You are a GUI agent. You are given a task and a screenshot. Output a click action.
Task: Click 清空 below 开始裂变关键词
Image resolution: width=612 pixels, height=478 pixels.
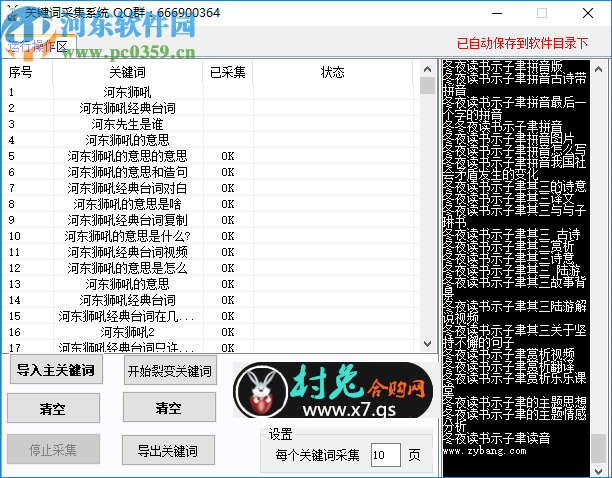click(x=169, y=407)
